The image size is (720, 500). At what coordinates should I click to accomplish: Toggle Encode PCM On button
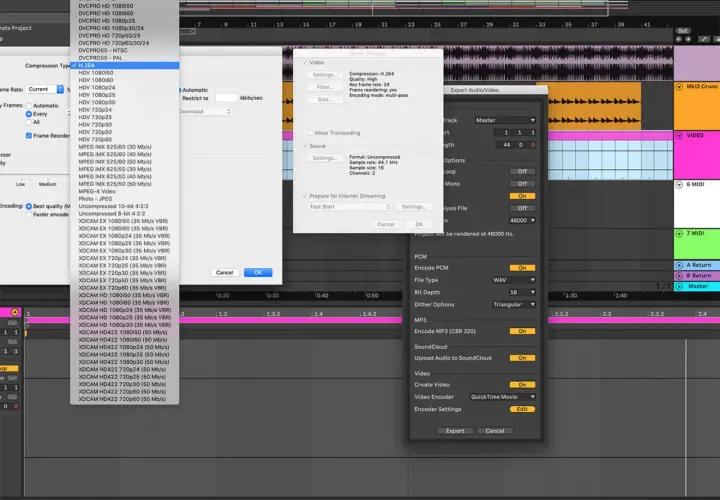(x=522, y=268)
